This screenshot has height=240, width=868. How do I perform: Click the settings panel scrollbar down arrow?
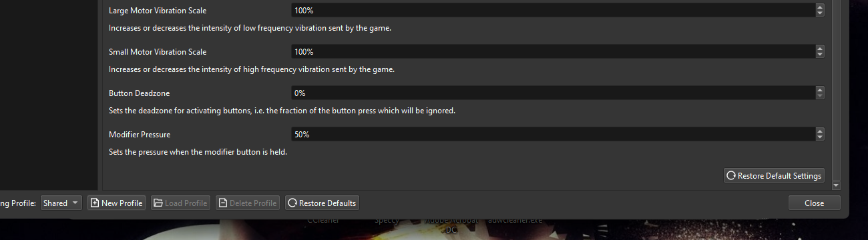pos(836,185)
